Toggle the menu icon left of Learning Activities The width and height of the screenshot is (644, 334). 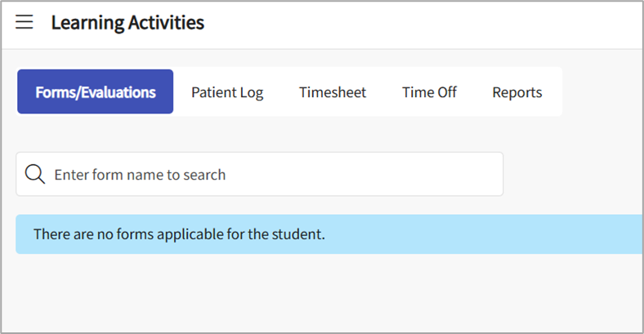click(x=25, y=22)
